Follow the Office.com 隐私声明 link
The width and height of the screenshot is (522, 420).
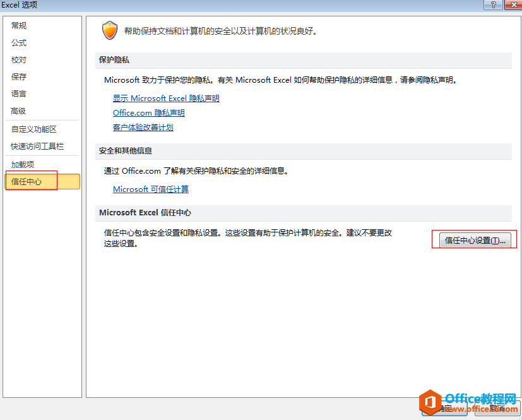[149, 113]
